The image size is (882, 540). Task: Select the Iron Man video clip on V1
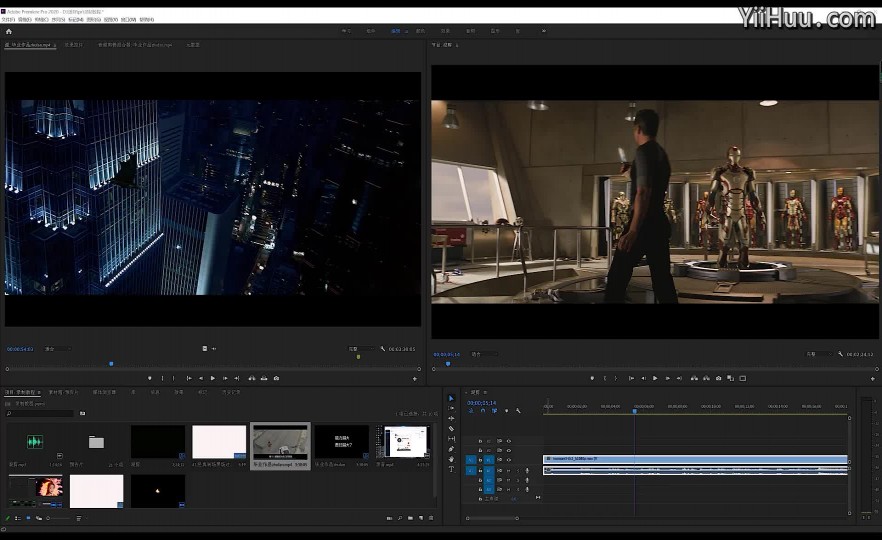(x=695, y=459)
